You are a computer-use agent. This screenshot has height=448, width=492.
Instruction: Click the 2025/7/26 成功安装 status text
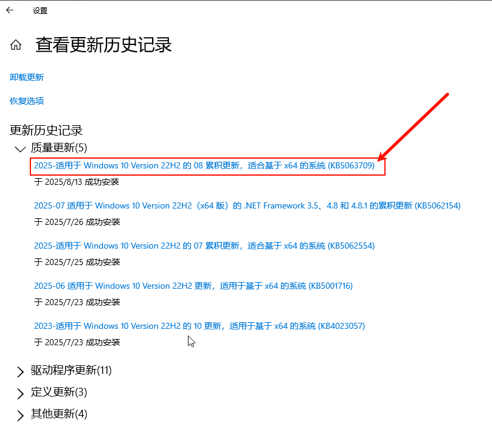[x=77, y=222]
